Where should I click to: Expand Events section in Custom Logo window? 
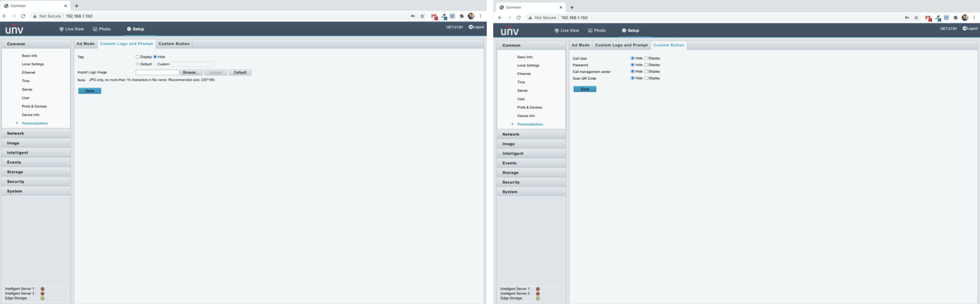[x=36, y=162]
